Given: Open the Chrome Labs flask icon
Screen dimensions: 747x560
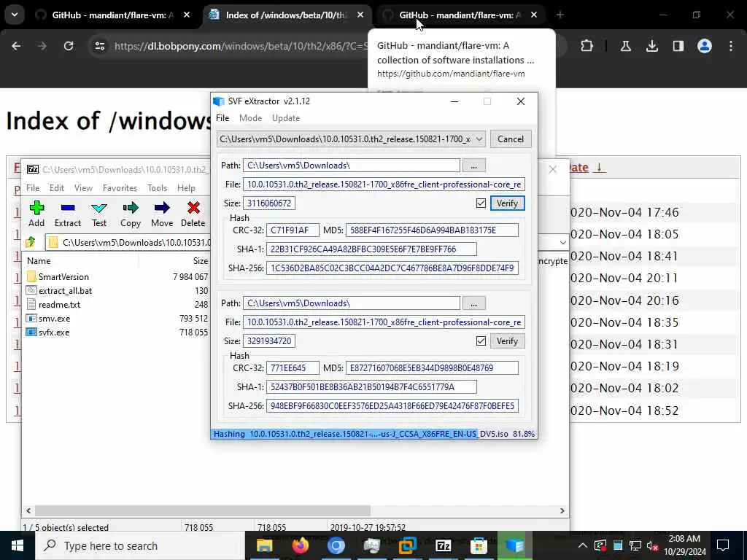Looking at the screenshot, I should pyautogui.click(x=625, y=46).
